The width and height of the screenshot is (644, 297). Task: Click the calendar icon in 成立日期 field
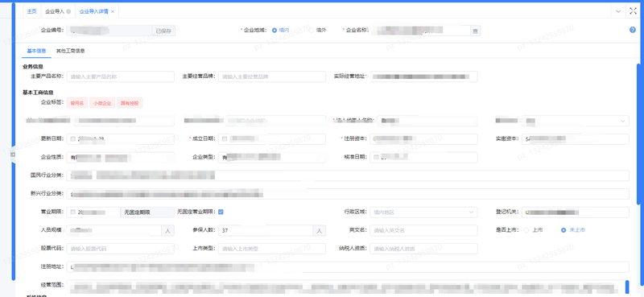click(225, 139)
